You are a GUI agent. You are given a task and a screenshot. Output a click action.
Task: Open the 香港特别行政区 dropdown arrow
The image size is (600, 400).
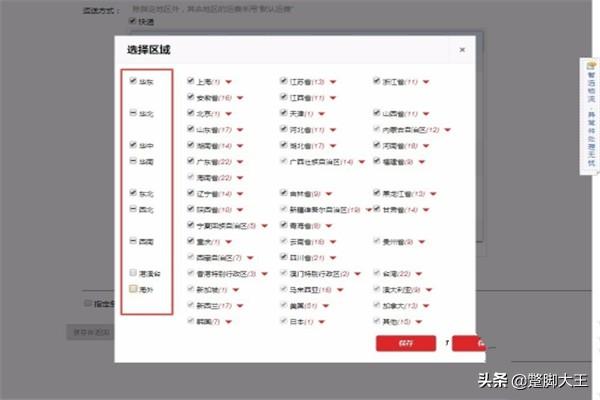click(x=264, y=274)
